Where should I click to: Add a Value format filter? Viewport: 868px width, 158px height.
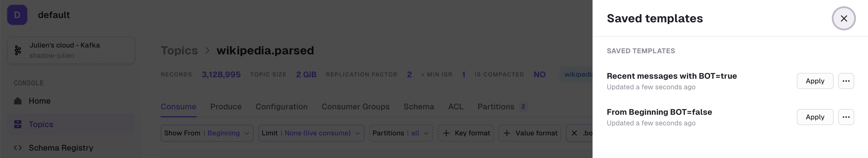[530, 133]
